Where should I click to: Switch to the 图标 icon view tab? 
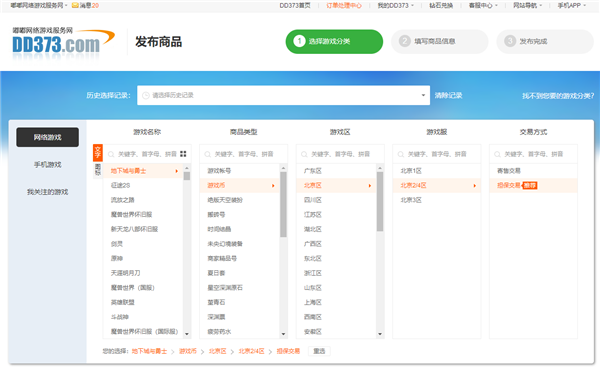coord(98,170)
